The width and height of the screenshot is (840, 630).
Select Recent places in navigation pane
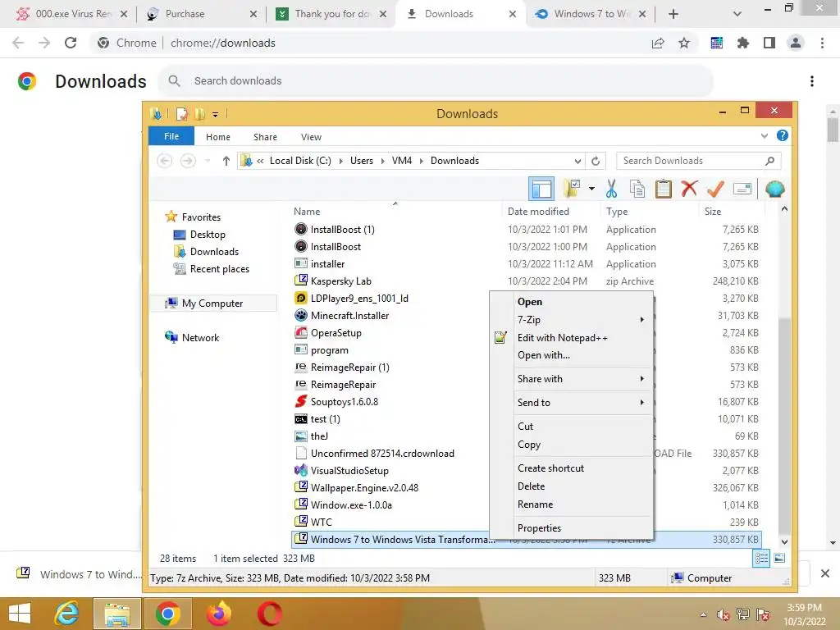click(x=211, y=269)
